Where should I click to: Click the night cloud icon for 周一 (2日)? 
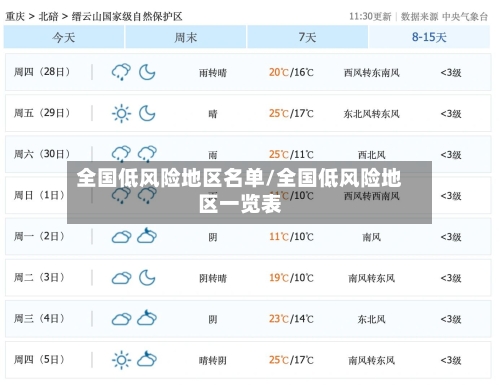coord(147,235)
